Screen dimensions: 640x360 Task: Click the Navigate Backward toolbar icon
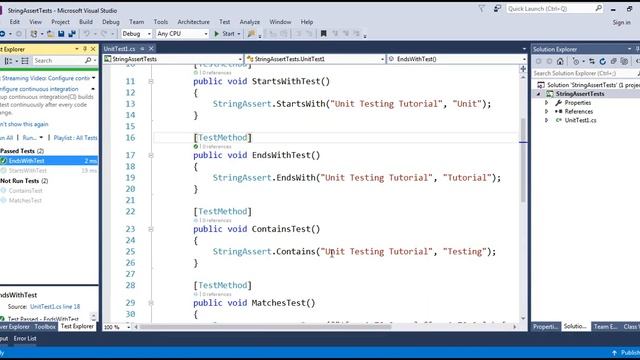pyautogui.click(x=2, y=34)
